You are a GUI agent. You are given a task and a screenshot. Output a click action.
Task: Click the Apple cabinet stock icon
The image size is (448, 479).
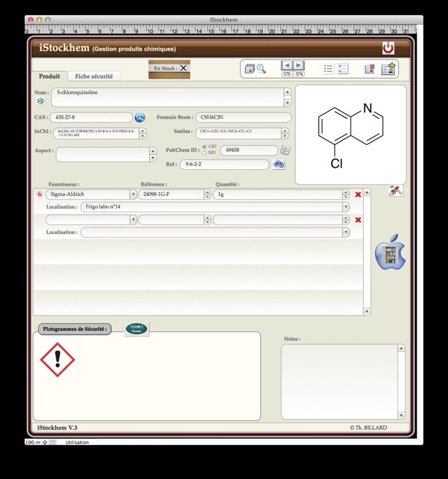pyautogui.click(x=390, y=252)
